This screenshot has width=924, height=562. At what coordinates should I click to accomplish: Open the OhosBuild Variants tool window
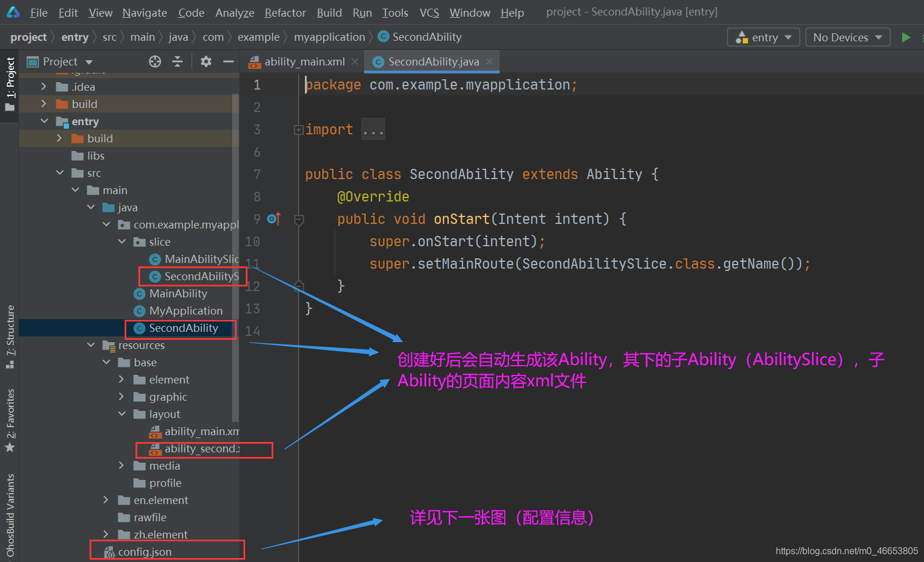(10, 516)
